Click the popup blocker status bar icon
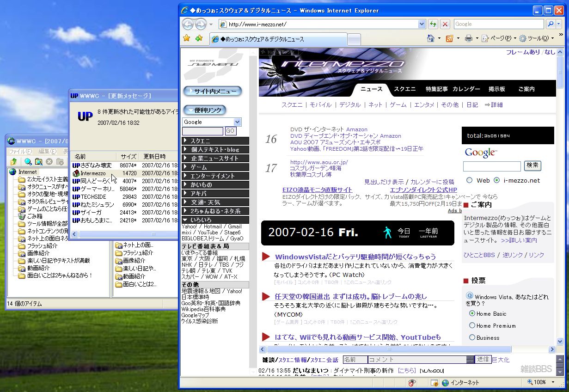Image resolution: width=569 pixels, height=392 pixels. (434, 383)
